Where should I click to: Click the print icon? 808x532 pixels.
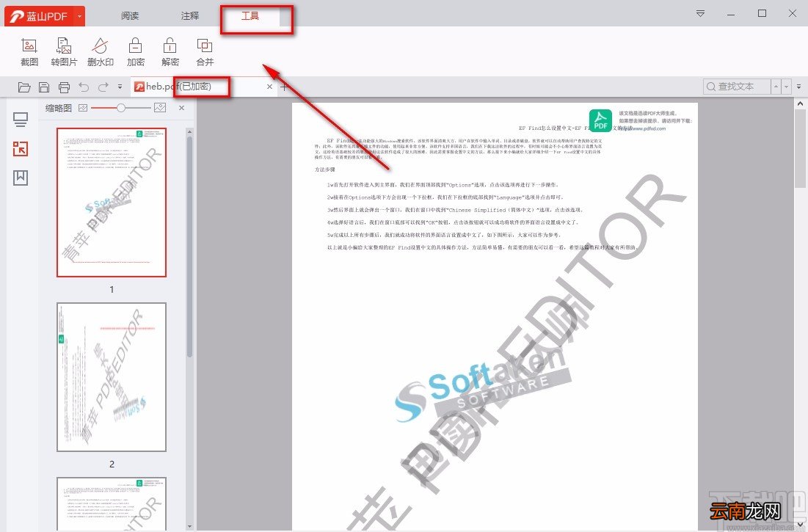[x=64, y=87]
